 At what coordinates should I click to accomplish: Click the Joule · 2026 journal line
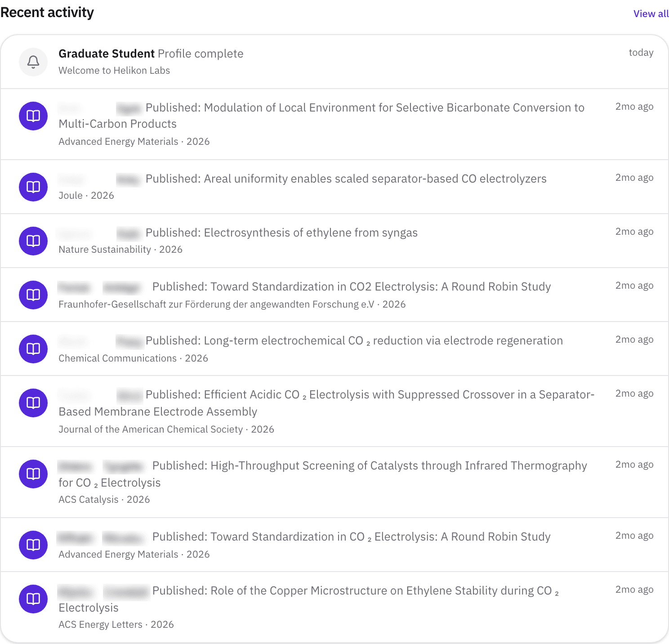(x=86, y=196)
